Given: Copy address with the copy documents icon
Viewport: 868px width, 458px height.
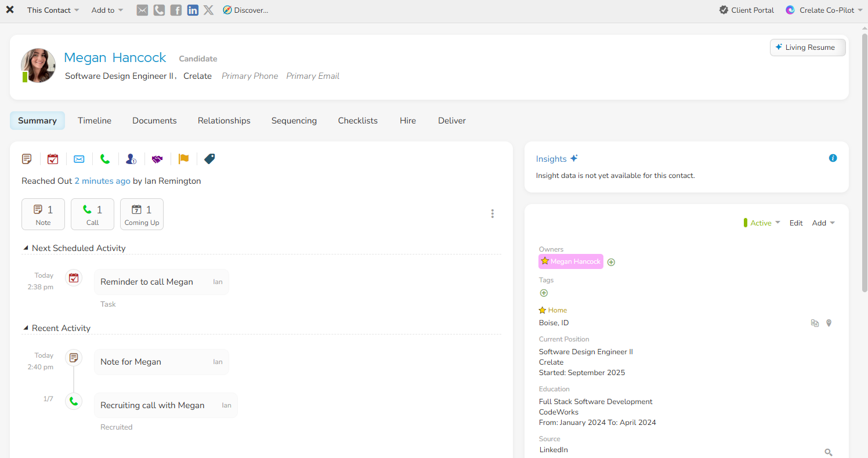Looking at the screenshot, I should point(815,323).
